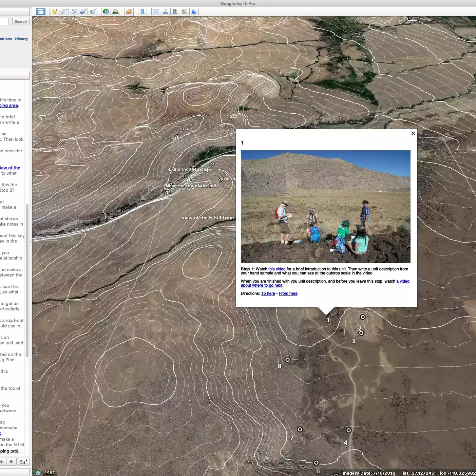The height and width of the screenshot is (476, 476).
Task: Click the 'To here' directions link
Action: click(x=268, y=293)
